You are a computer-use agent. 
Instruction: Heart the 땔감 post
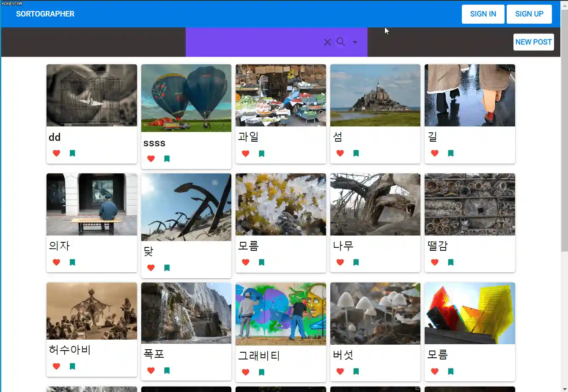click(x=435, y=263)
